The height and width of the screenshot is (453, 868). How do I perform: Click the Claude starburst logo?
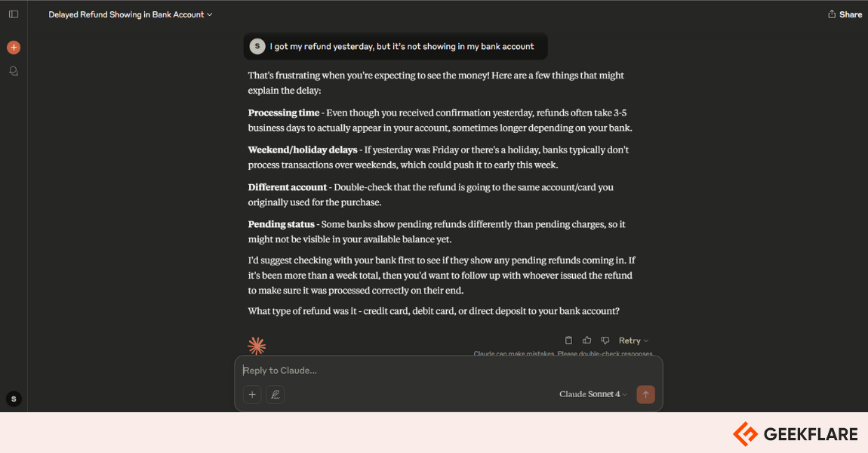click(257, 346)
